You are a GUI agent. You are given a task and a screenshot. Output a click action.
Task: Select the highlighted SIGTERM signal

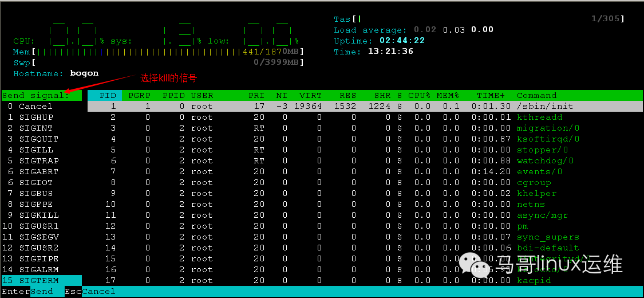tap(41, 280)
